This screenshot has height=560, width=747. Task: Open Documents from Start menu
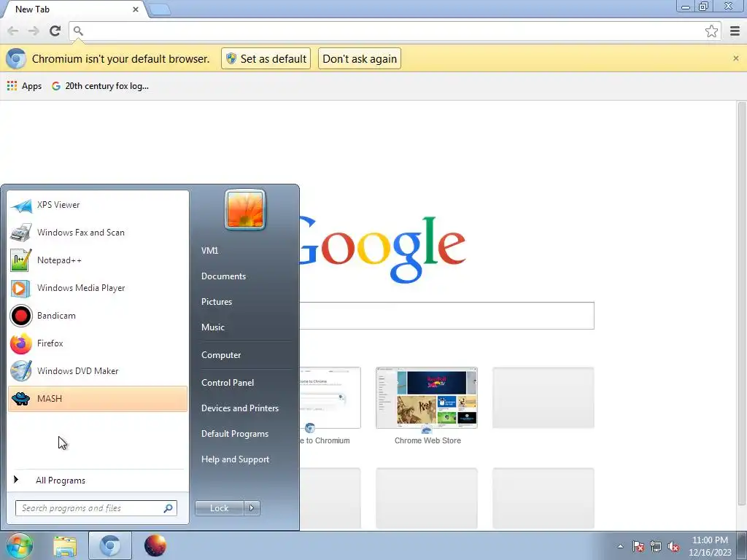(223, 276)
